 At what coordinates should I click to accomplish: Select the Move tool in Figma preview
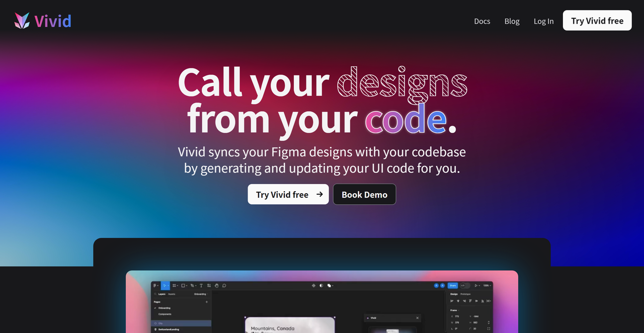(x=165, y=285)
